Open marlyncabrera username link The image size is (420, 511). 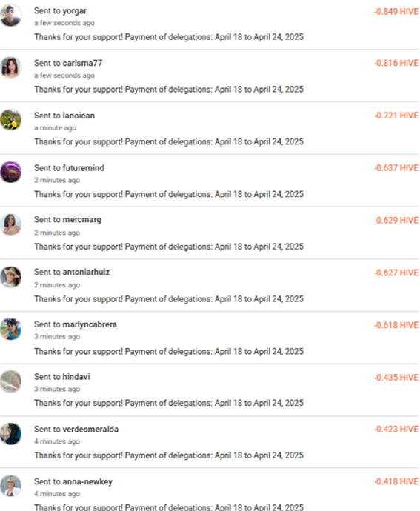[x=90, y=324]
